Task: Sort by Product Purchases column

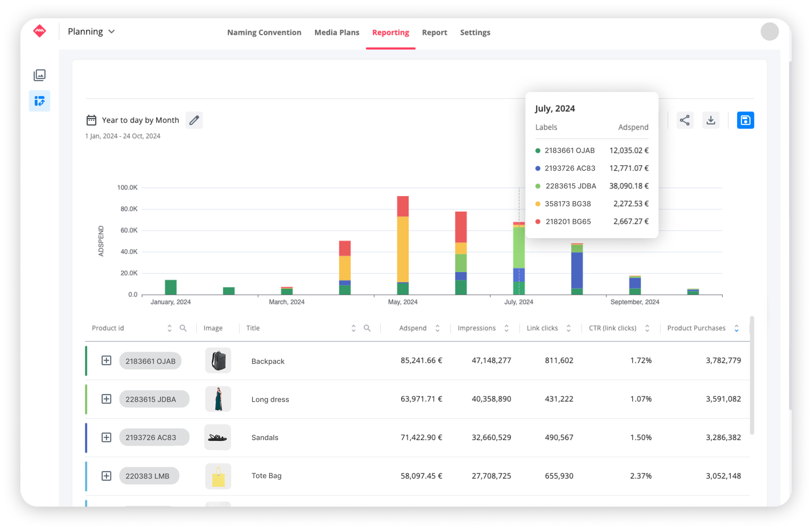Action: coord(736,328)
